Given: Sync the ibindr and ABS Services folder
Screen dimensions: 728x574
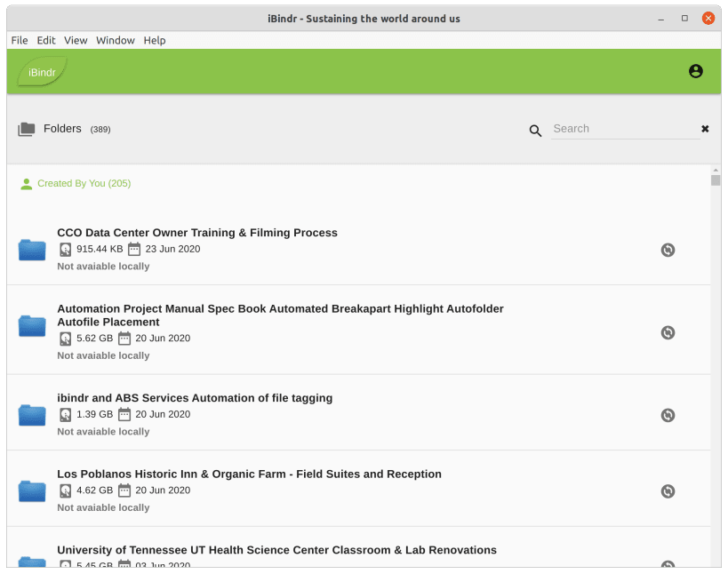Looking at the screenshot, I should coord(668,415).
